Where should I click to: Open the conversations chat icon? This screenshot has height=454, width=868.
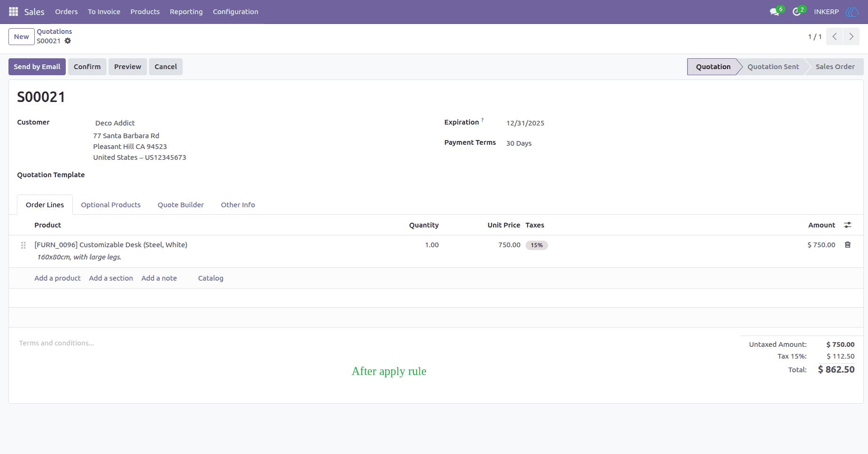(x=775, y=12)
